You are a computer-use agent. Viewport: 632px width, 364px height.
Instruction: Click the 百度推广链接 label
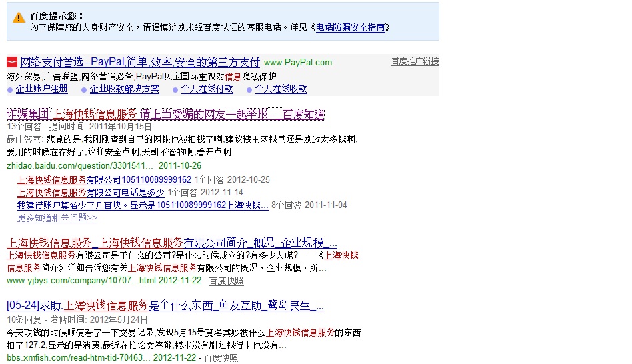pyautogui.click(x=415, y=61)
